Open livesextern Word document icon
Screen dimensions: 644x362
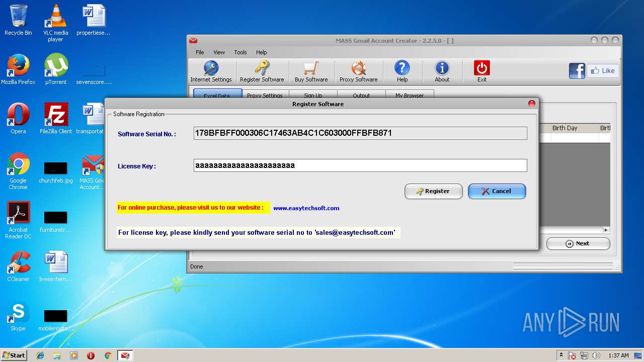point(56,266)
